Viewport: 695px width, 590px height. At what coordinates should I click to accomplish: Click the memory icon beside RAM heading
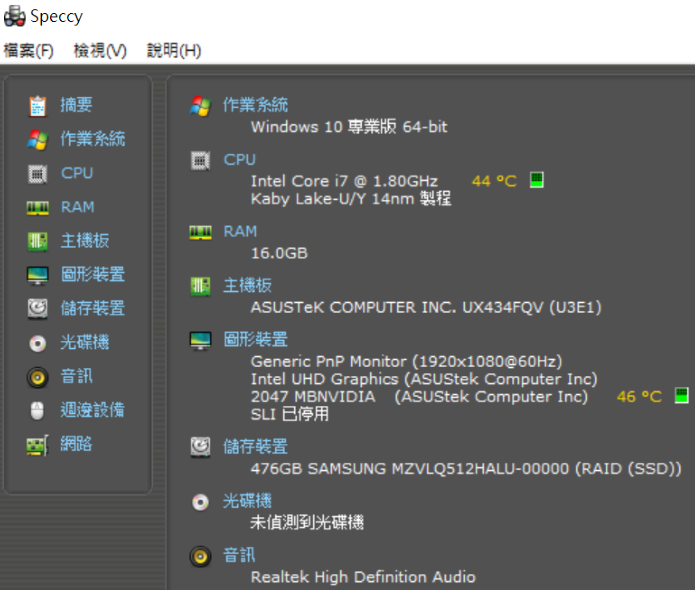point(200,232)
